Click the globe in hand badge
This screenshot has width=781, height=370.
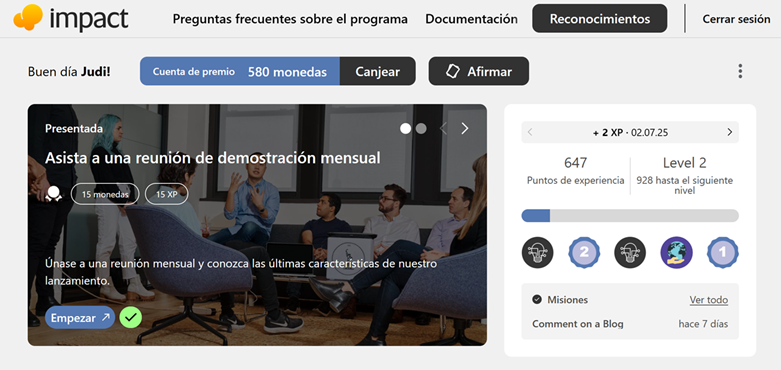[676, 252]
